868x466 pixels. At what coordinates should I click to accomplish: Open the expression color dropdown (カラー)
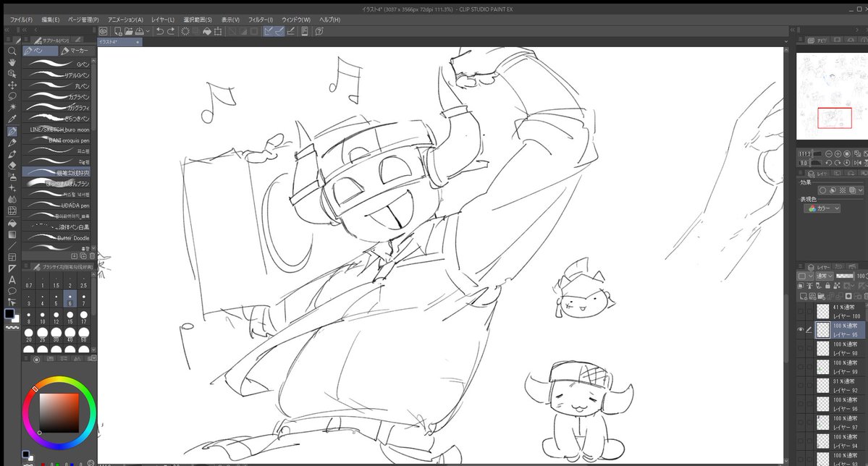[824, 208]
